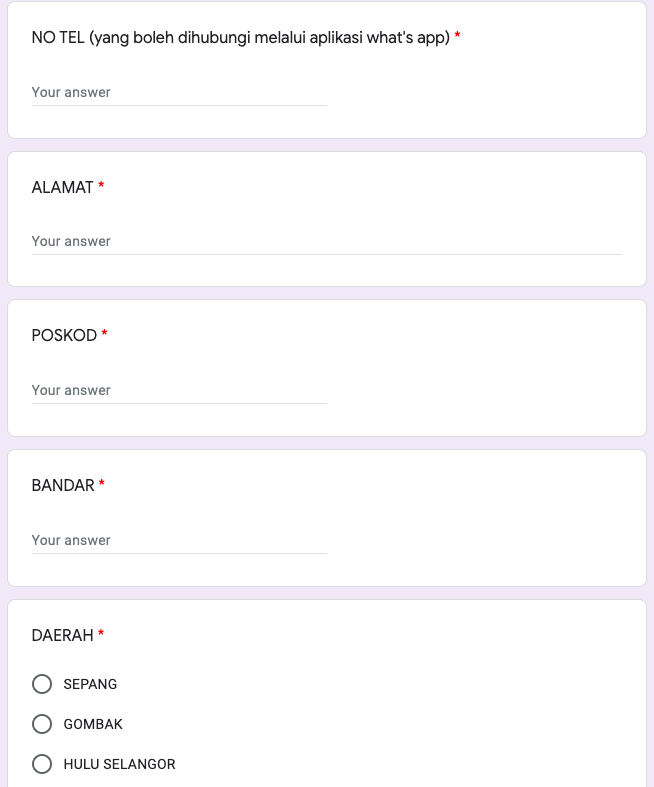Click the required asterisk beside POSKOD

point(104,335)
